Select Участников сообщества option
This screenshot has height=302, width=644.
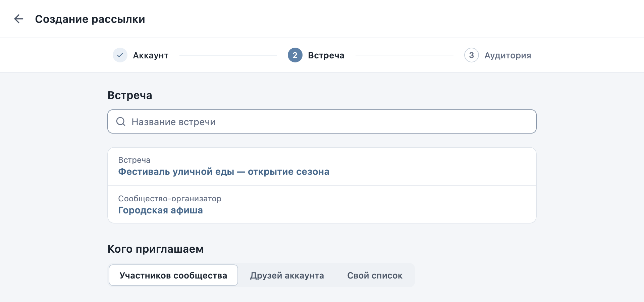[x=173, y=275]
